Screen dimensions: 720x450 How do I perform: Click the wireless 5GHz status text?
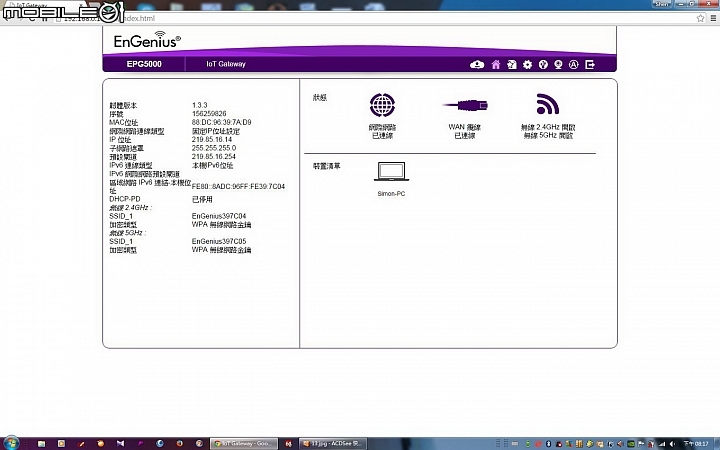coord(548,135)
